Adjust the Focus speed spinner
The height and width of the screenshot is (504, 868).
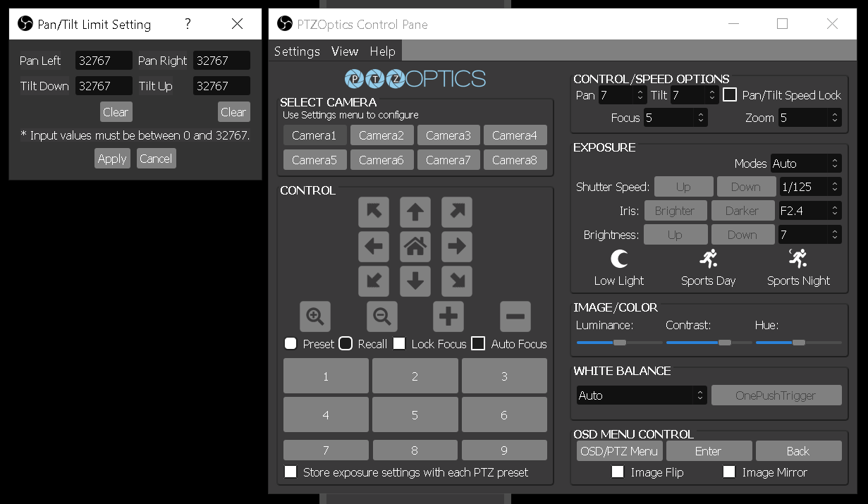(x=675, y=118)
